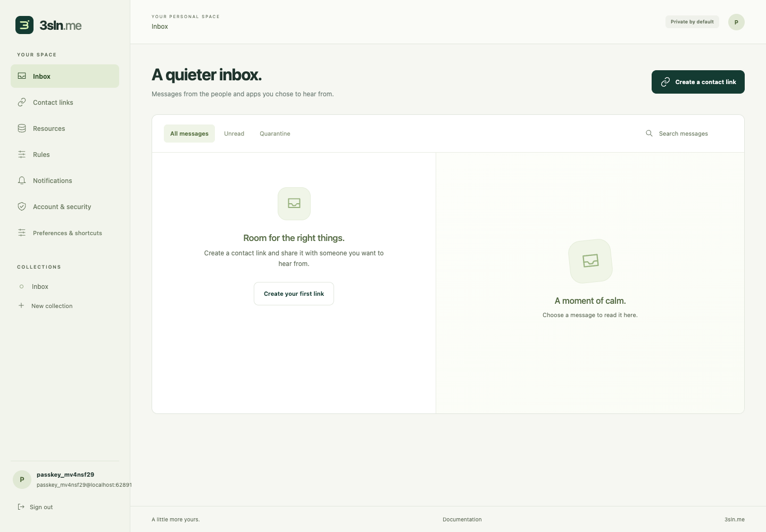
Task: Open Notifications in sidebar
Action: click(65, 180)
